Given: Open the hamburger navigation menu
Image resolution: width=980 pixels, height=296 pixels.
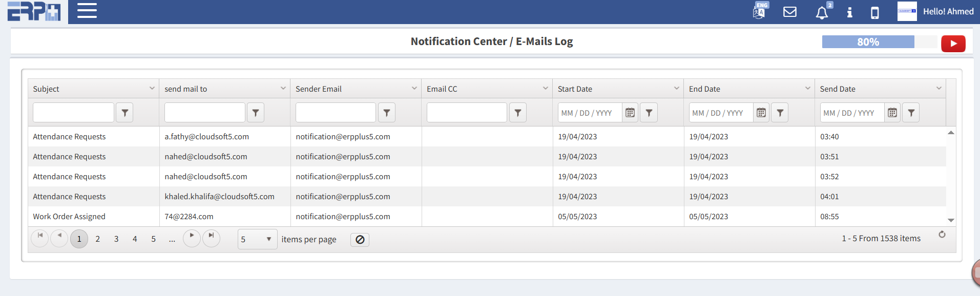Looking at the screenshot, I should pyautogui.click(x=87, y=11).
